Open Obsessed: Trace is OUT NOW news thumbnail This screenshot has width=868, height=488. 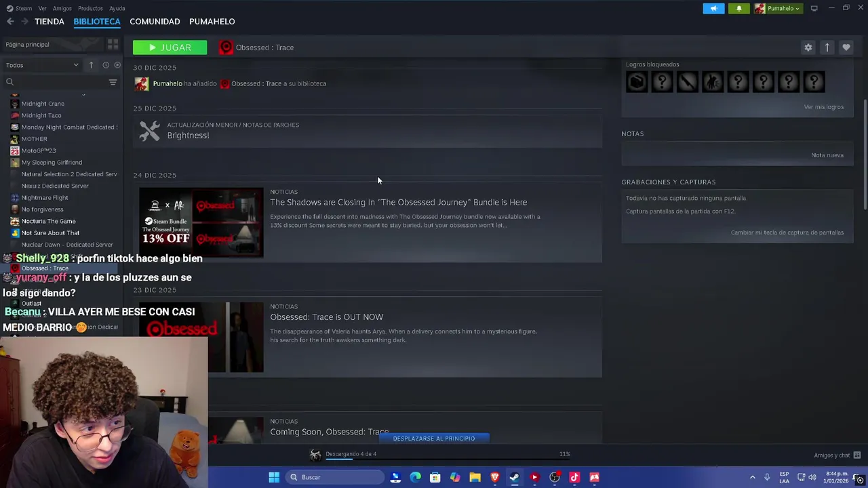(201, 338)
